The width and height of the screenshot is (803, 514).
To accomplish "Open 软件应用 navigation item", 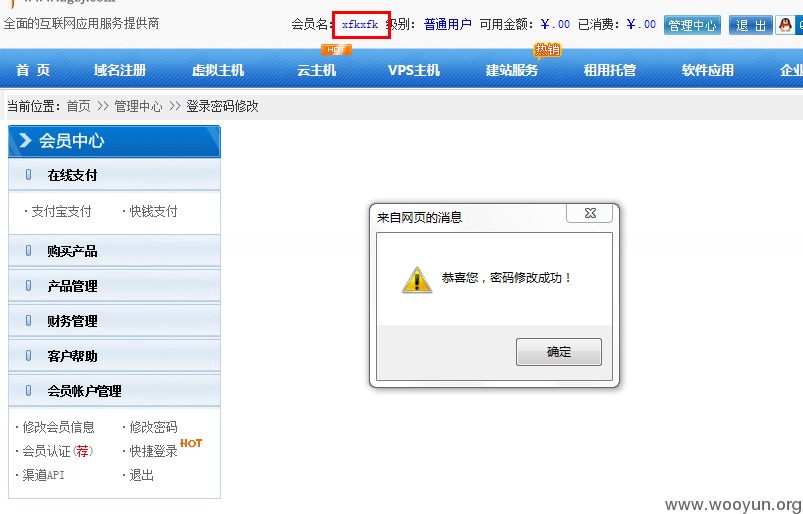I will 708,70.
